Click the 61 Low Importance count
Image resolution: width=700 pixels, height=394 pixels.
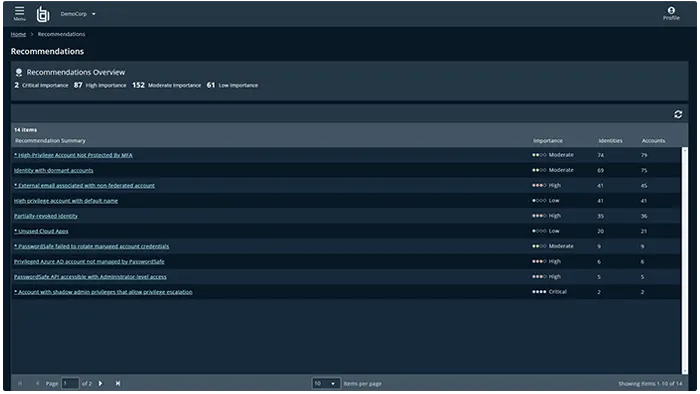pyautogui.click(x=232, y=85)
